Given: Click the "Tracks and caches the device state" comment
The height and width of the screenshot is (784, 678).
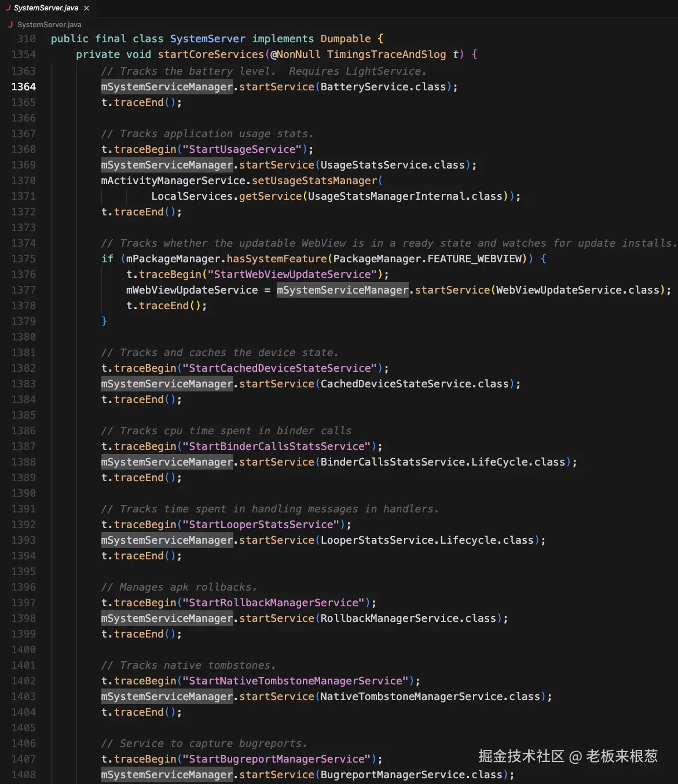Looking at the screenshot, I should (219, 353).
